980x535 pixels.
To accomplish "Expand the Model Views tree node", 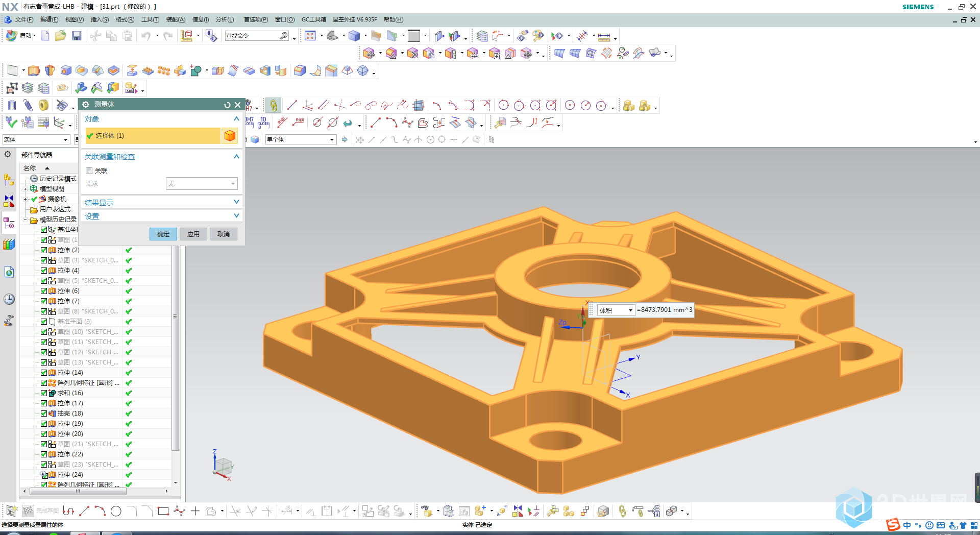I will point(25,189).
